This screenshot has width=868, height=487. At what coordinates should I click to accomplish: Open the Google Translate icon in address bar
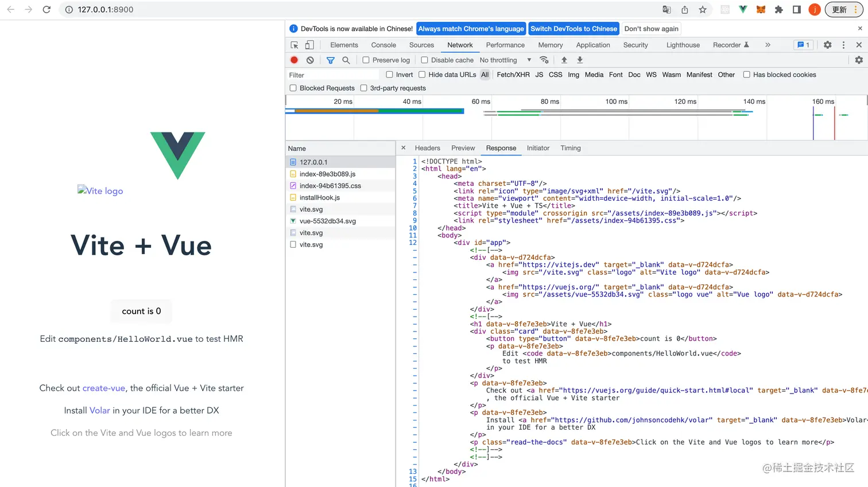[666, 10]
